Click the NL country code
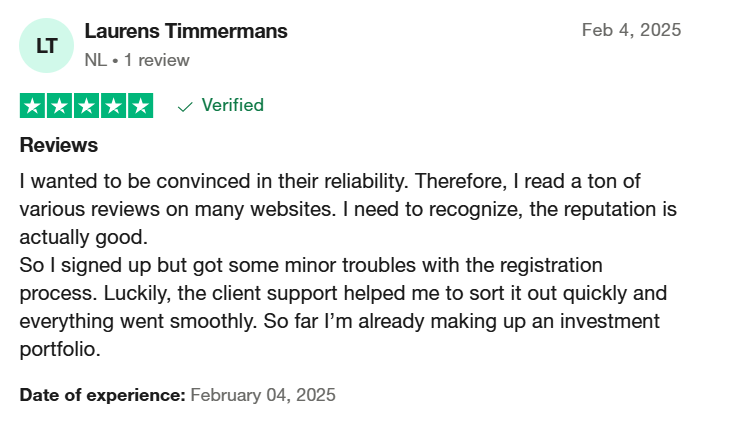The width and height of the screenshot is (732, 432). point(96,60)
